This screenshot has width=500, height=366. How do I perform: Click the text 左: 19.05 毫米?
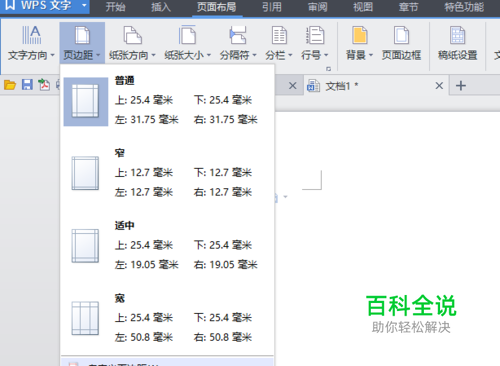147,265
